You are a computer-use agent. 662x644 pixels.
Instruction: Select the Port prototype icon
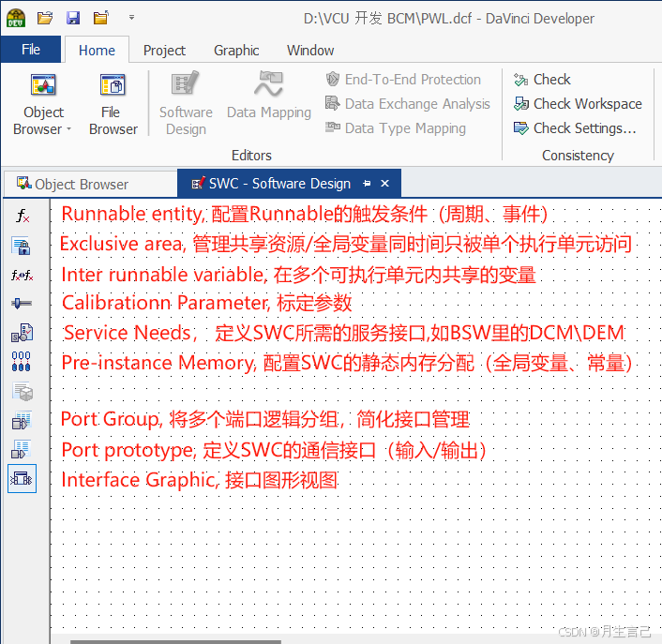pyautogui.click(x=22, y=449)
